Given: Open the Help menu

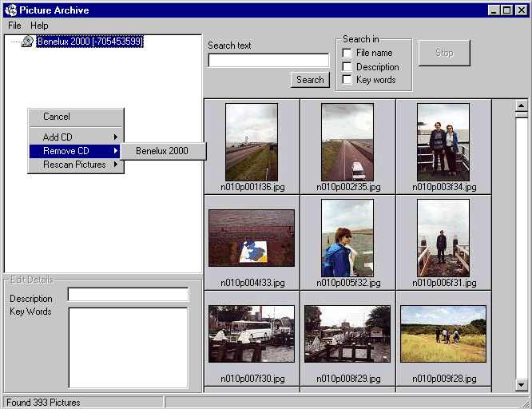Looking at the screenshot, I should (39, 26).
